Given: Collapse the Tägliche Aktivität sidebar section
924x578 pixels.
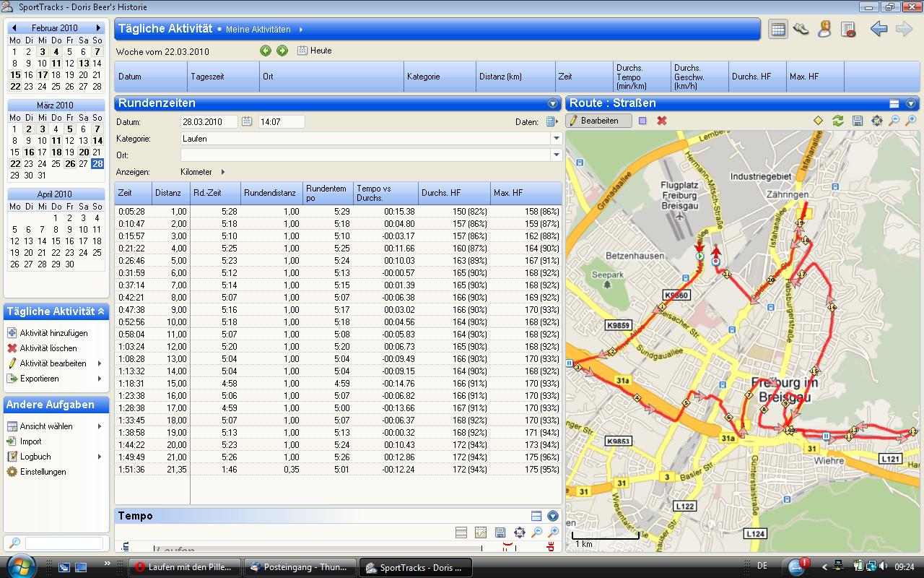Looking at the screenshot, I should click(101, 311).
